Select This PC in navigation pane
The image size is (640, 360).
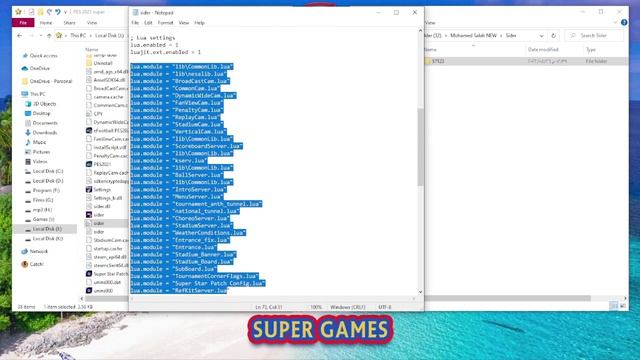(x=38, y=94)
